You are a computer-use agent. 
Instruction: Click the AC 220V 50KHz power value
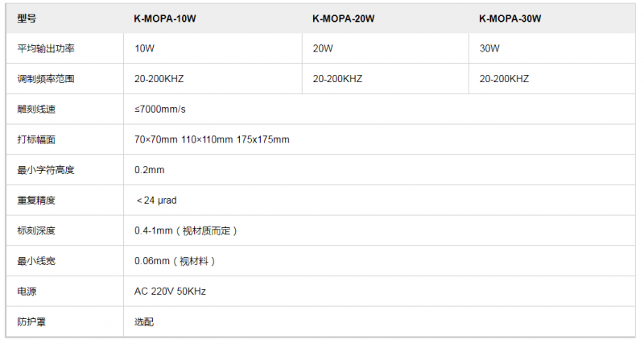(x=170, y=291)
